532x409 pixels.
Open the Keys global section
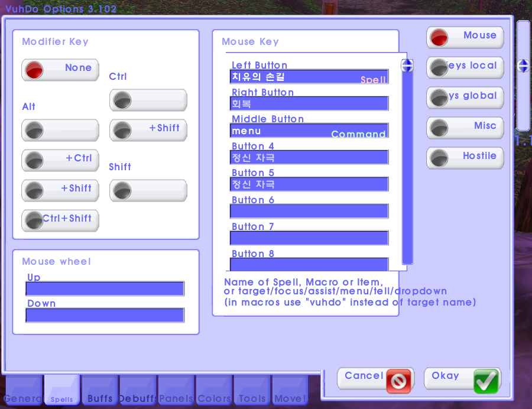click(x=465, y=98)
